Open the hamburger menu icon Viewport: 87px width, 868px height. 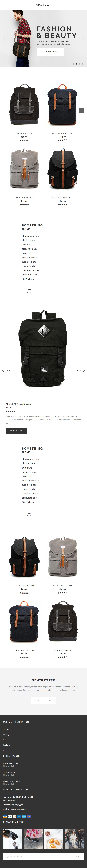(x=7, y=5)
